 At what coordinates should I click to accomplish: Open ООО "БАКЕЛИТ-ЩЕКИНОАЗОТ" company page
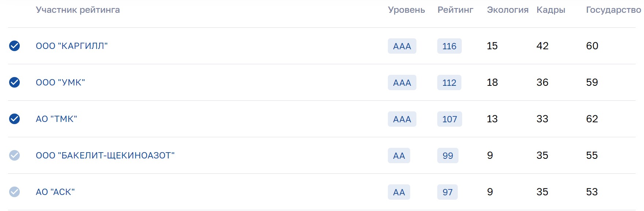click(x=105, y=156)
